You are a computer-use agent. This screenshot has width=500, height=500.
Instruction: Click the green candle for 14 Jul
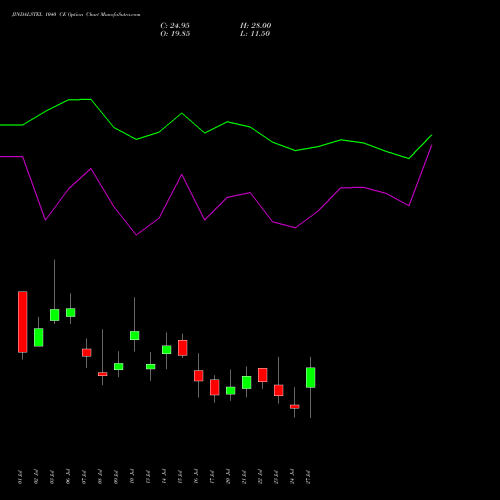pos(167,349)
